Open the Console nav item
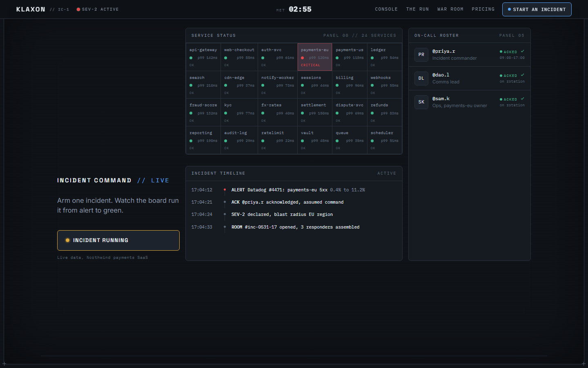The image size is (588, 368). (386, 9)
